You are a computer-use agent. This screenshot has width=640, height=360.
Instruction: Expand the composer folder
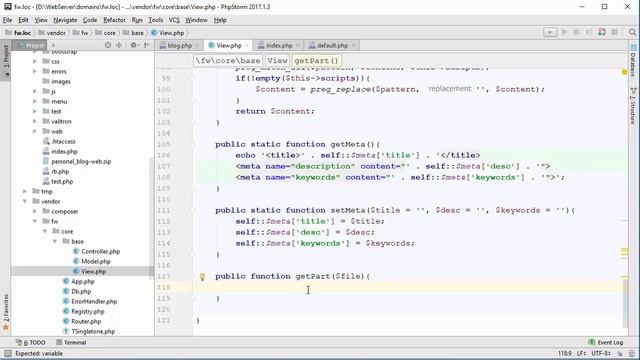tap(35, 211)
